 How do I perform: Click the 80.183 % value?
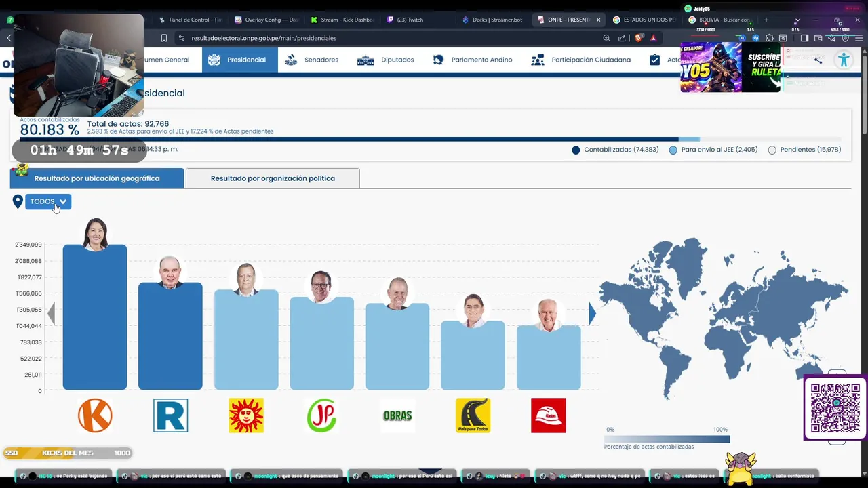click(x=50, y=130)
